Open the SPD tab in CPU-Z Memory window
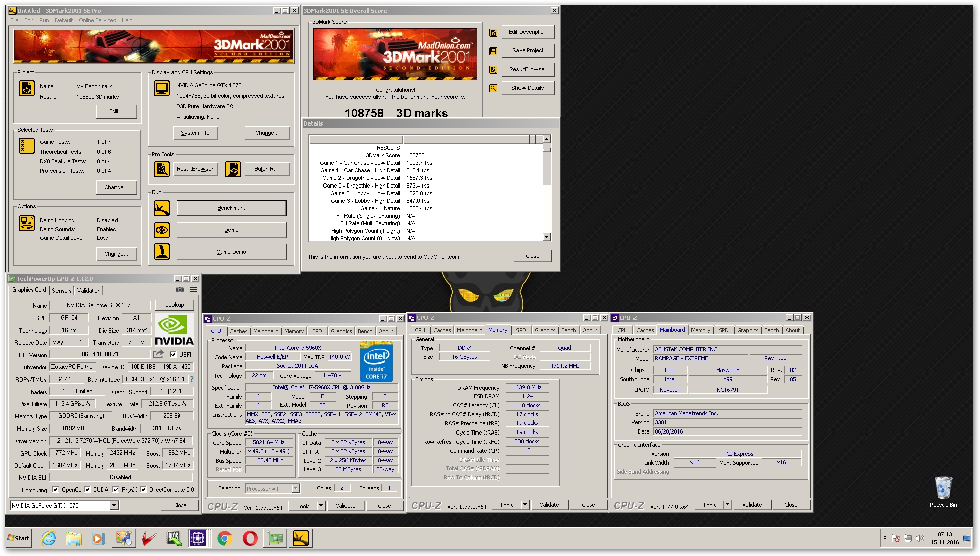 pos(521,330)
